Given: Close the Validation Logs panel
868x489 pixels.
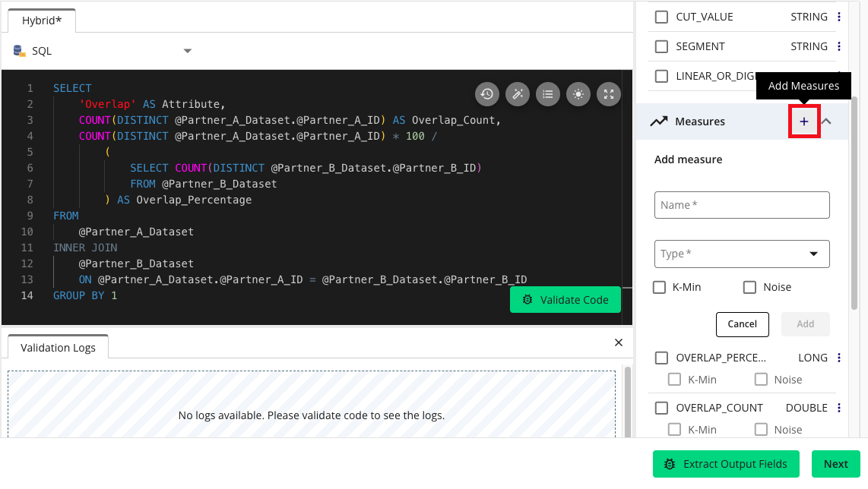Looking at the screenshot, I should pyautogui.click(x=619, y=342).
